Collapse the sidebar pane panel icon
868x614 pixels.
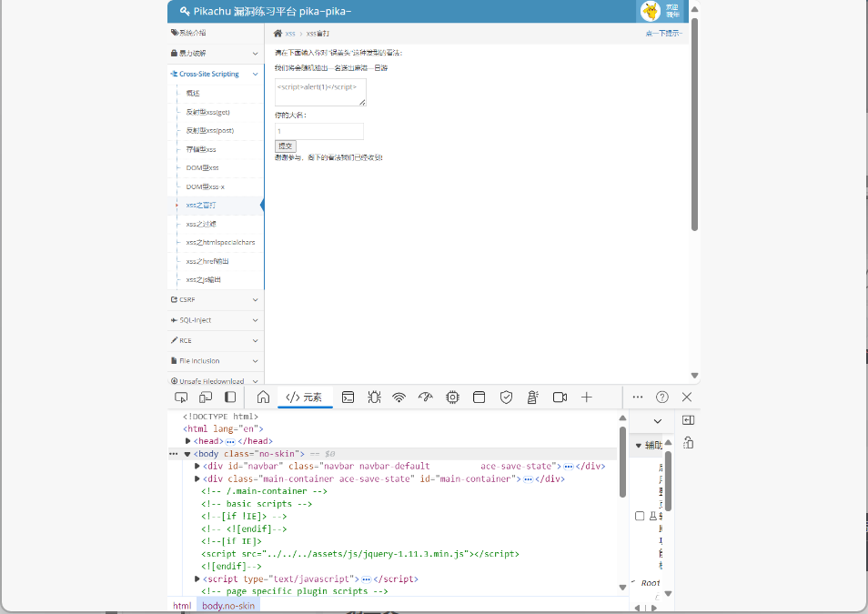click(x=688, y=420)
